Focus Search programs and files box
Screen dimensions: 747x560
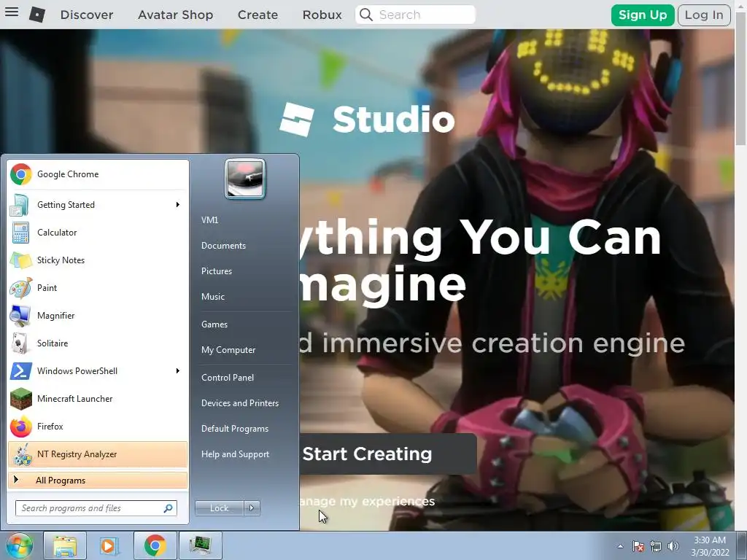[x=96, y=508]
